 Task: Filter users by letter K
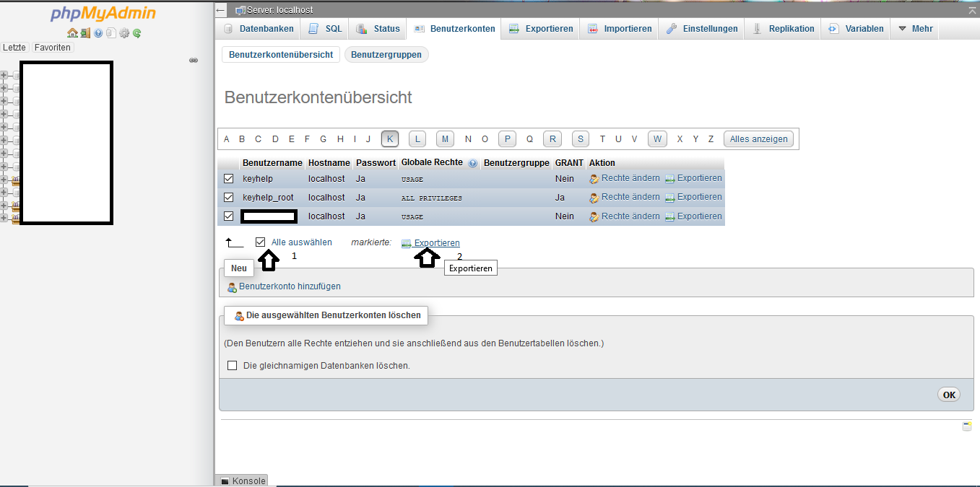[390, 139]
